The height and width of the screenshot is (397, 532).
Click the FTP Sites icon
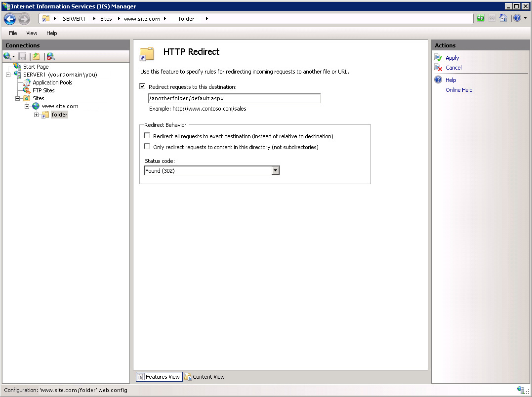pyautogui.click(x=27, y=90)
